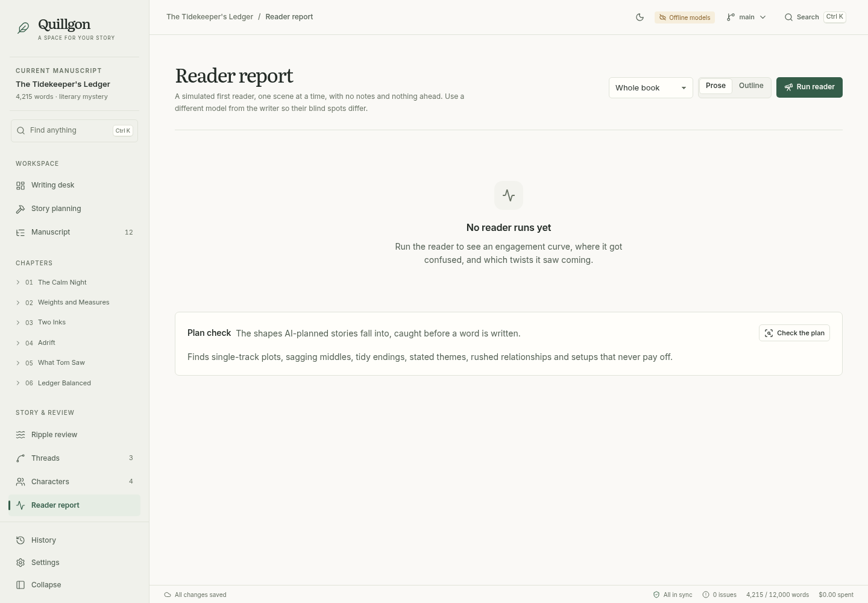
Task: Open Story planning hammer icon
Action: [20, 209]
